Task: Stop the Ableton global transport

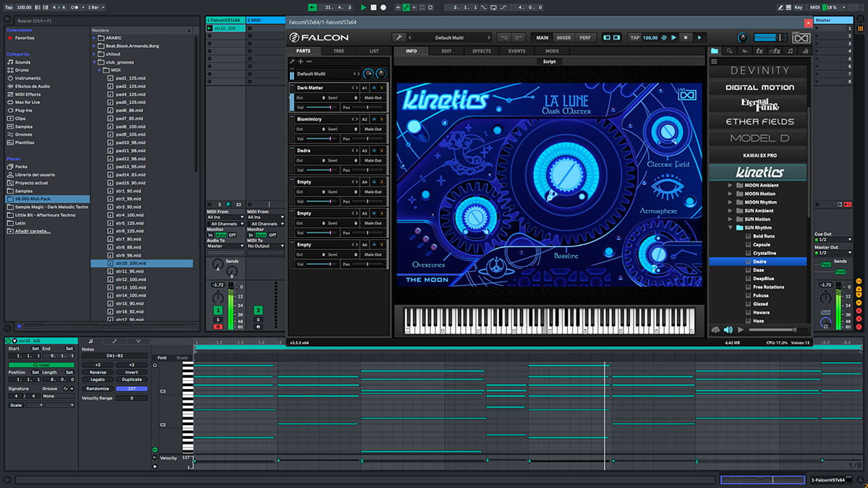Action: click(x=373, y=7)
